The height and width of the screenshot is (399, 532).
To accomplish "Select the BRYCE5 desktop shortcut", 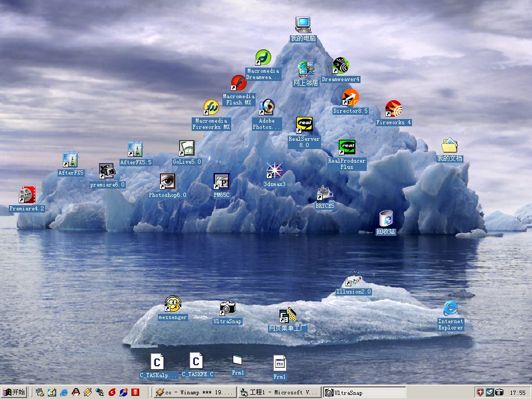I will pyautogui.click(x=325, y=193).
